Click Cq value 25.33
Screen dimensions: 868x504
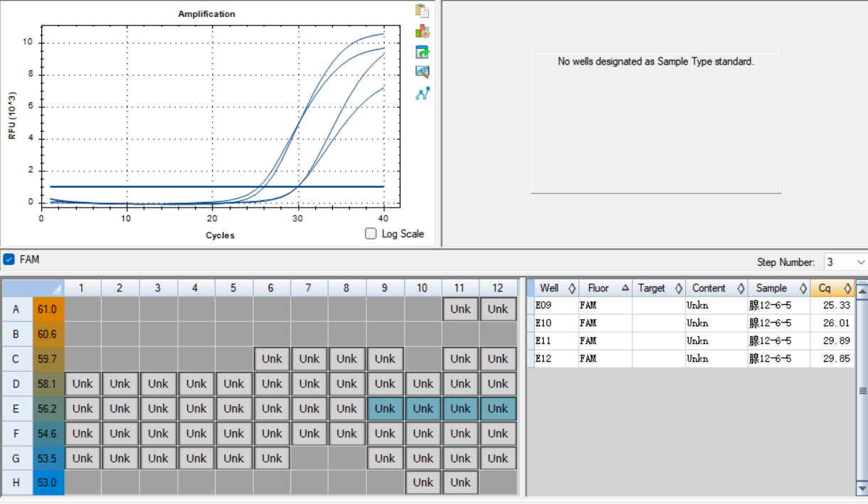pos(836,306)
